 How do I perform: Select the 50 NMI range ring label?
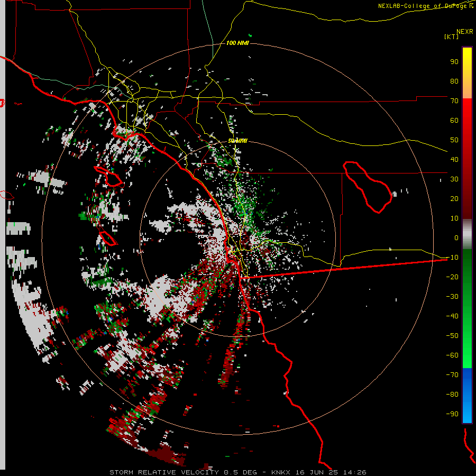click(237, 141)
